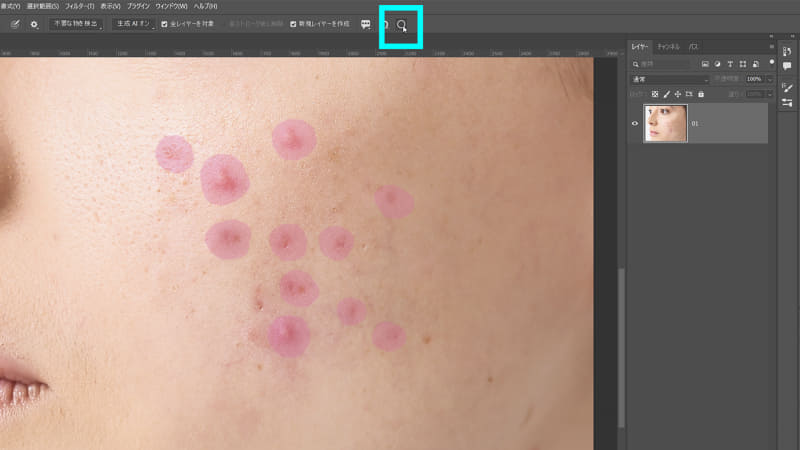Open the 書式(Y) menu
Image resolution: width=800 pixels, height=450 pixels.
click(10, 6)
